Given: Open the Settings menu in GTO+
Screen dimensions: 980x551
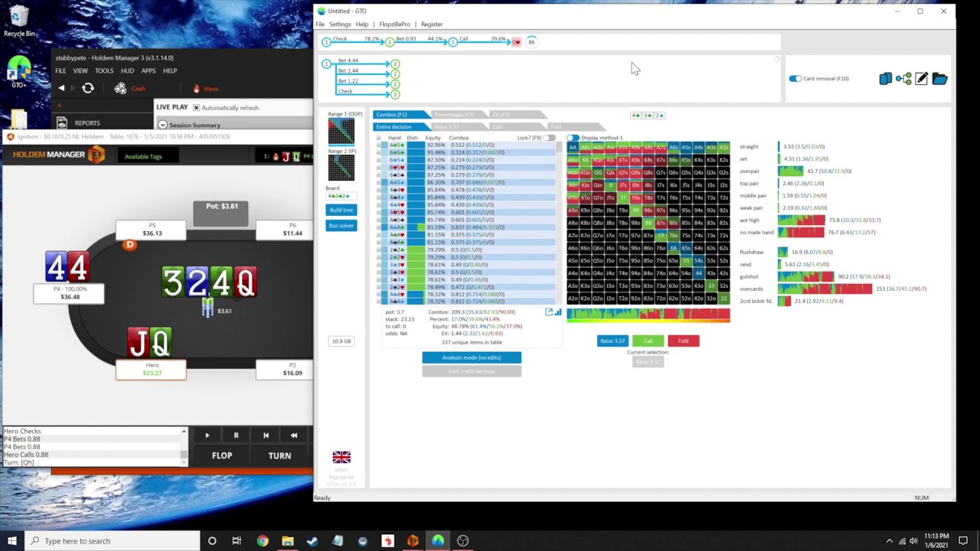Looking at the screenshot, I should 340,24.
